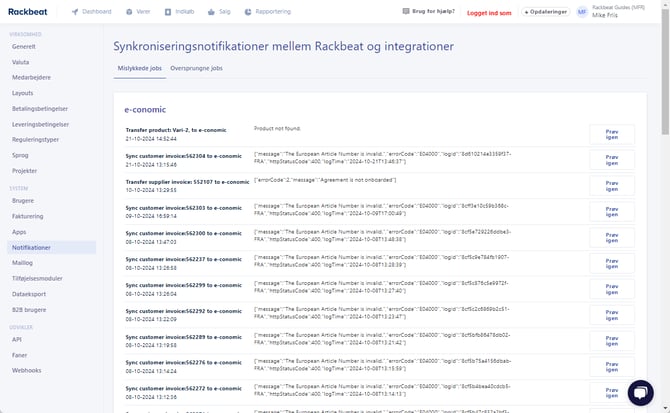Open Dataeksport in sidebar
Viewport: 670px width, 413px height.
coord(29,294)
